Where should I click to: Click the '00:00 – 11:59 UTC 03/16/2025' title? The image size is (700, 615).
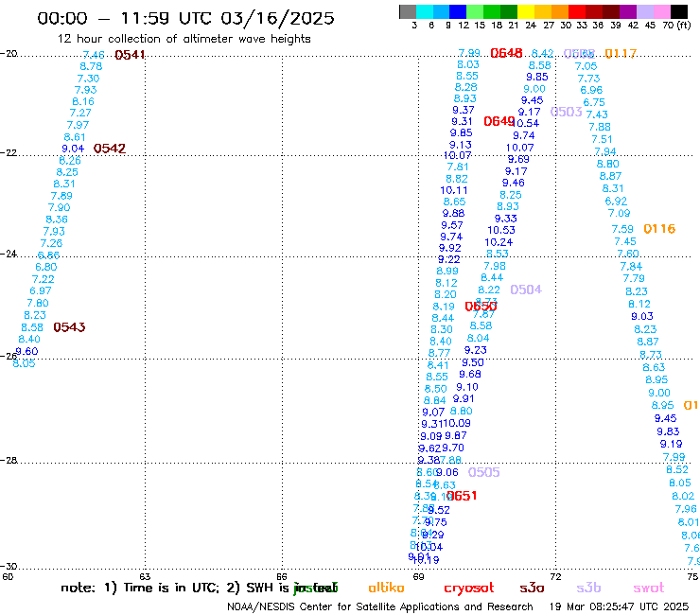(185, 18)
